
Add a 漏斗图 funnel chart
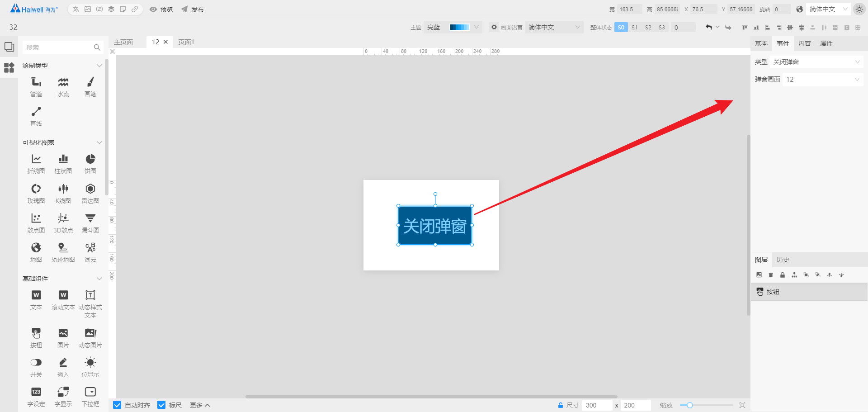point(90,223)
